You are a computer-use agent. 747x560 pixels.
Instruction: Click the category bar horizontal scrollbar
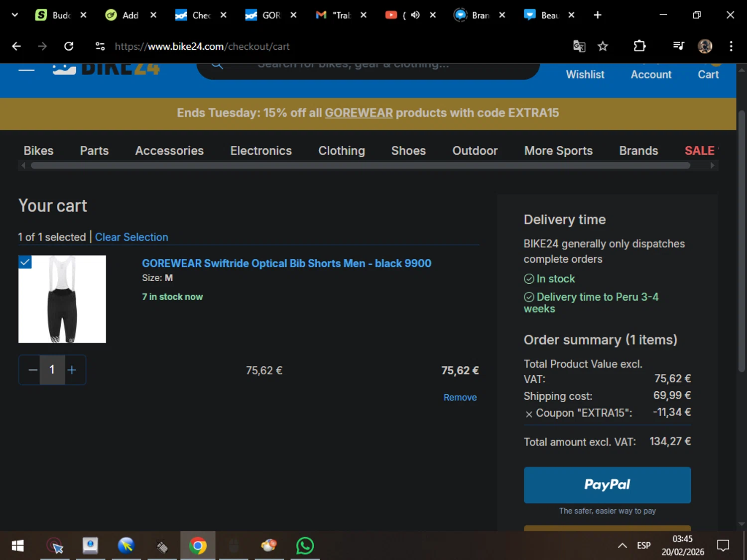361,165
